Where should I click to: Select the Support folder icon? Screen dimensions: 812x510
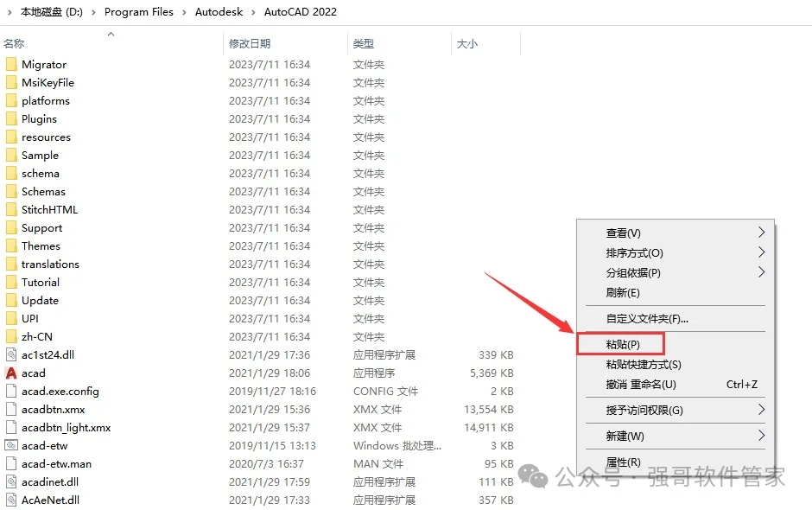[x=11, y=227]
